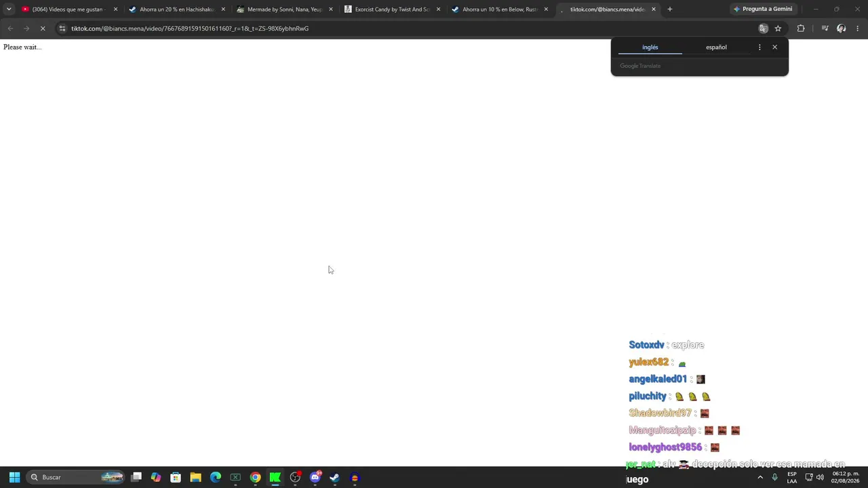Open Google Chrome from taskbar
This screenshot has width=868, height=488.
[255, 477]
